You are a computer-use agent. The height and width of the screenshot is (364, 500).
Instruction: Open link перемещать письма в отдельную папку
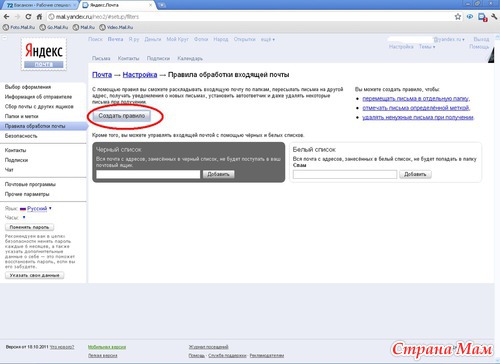click(x=416, y=99)
